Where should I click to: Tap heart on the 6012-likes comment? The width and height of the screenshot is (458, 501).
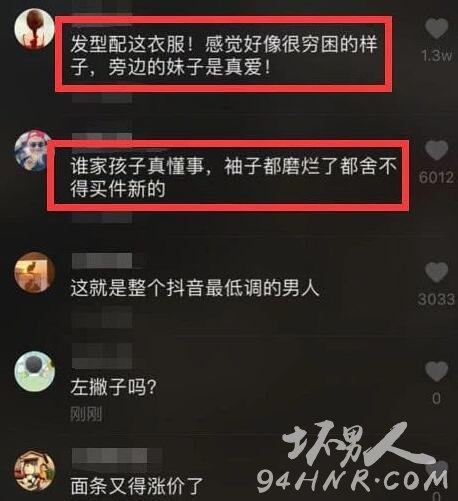tap(437, 150)
